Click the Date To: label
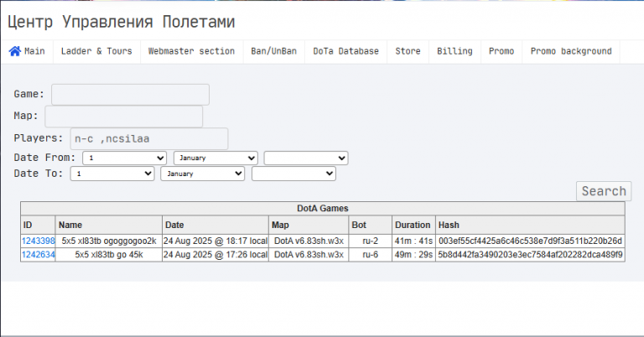Screen dimensions: 644x337 (x=39, y=174)
